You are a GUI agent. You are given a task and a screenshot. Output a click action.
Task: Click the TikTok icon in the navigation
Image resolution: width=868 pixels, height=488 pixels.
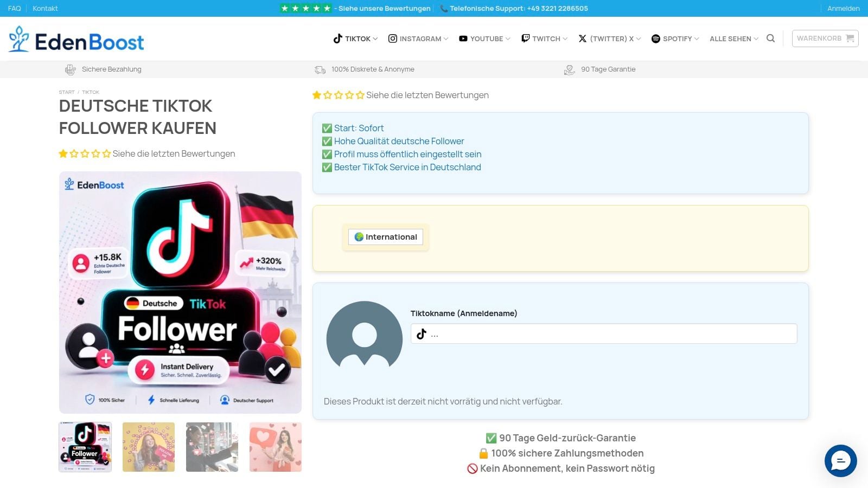[x=337, y=38]
